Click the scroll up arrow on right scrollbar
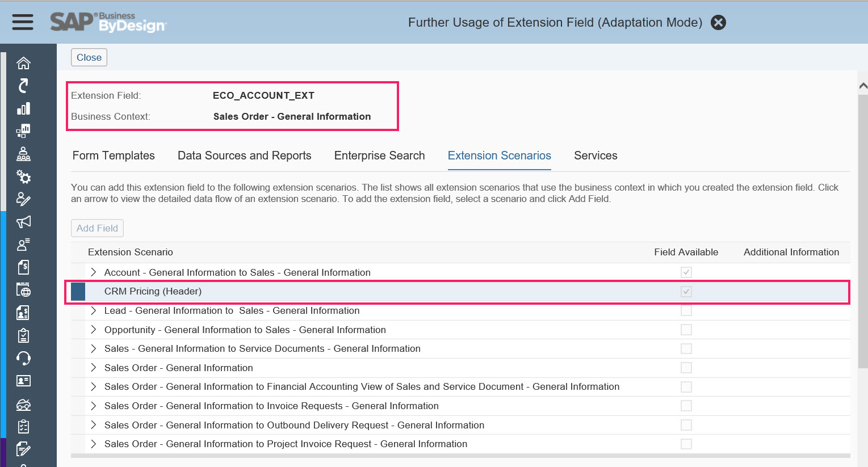Image resolution: width=868 pixels, height=467 pixels. pos(863,86)
